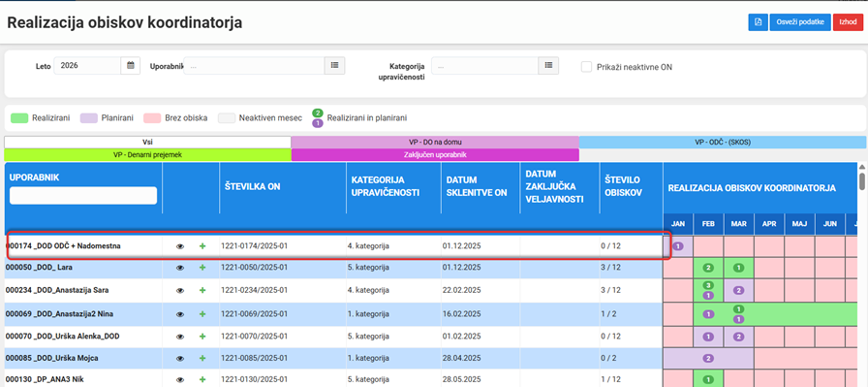Select the Vsi filter tab
This screenshot has width=868, height=387.
147,142
